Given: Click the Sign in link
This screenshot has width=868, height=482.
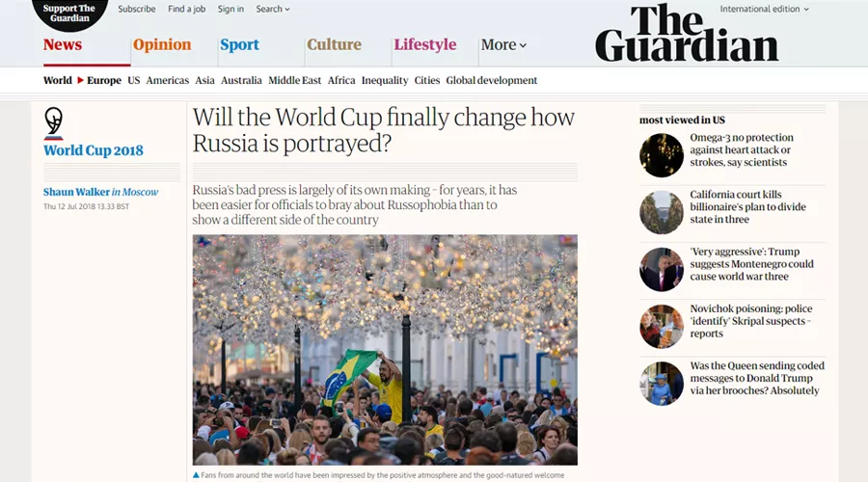Looking at the screenshot, I should point(231,9).
